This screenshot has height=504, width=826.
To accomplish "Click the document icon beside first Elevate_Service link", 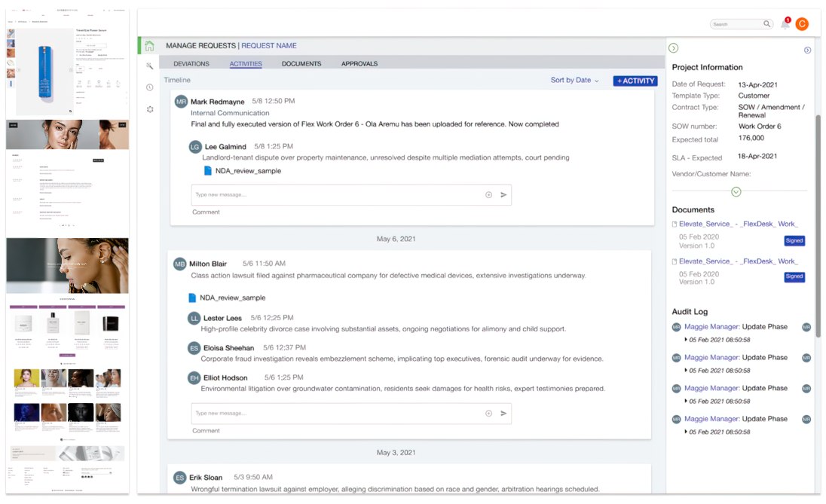I will (675, 224).
